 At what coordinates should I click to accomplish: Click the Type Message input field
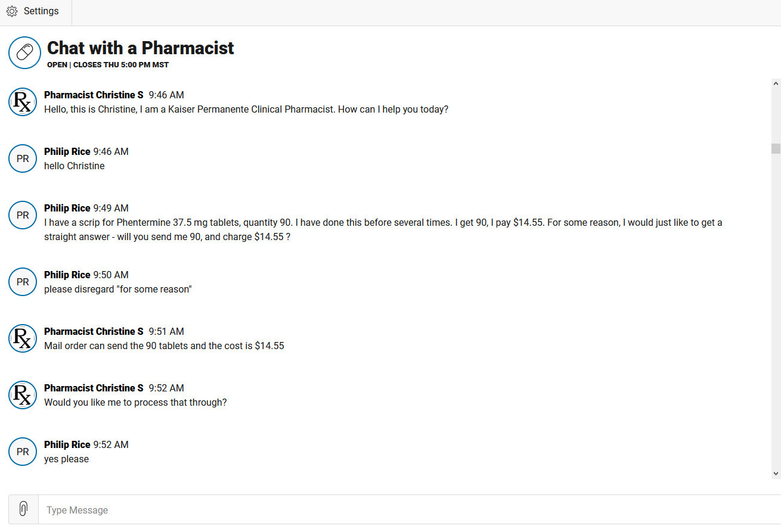pos(410,510)
